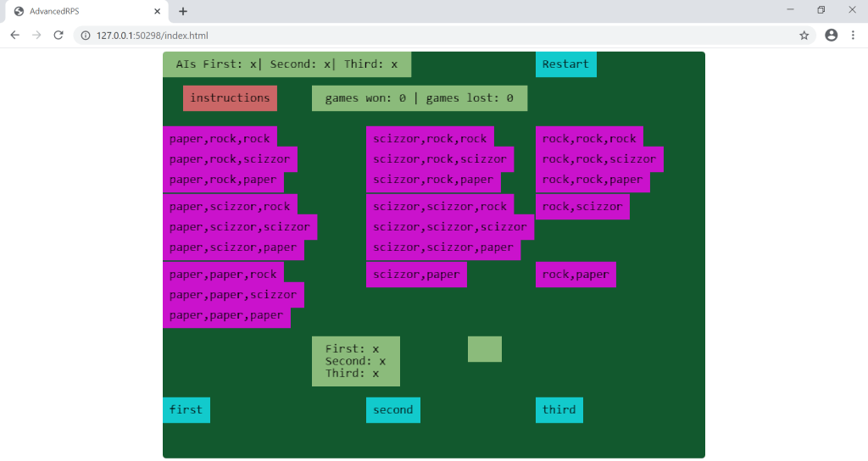The width and height of the screenshot is (868, 461).
Task: Click the cyan third button
Action: click(559, 410)
